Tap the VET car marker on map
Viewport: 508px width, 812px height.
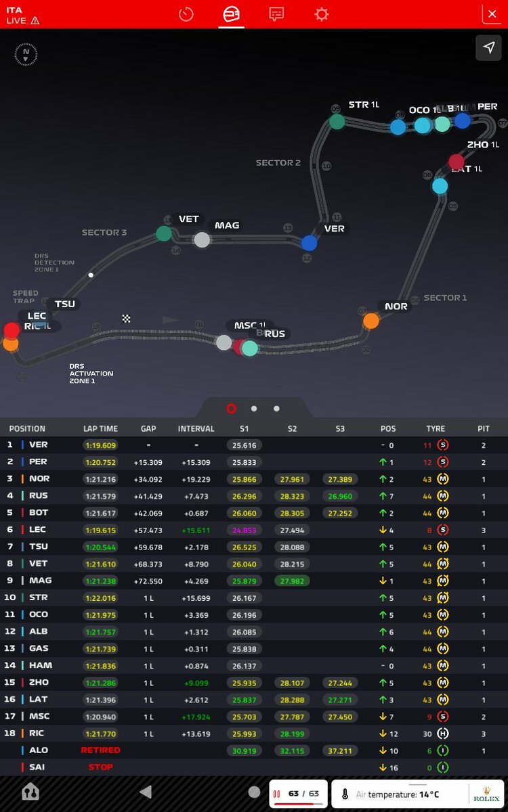(x=164, y=233)
